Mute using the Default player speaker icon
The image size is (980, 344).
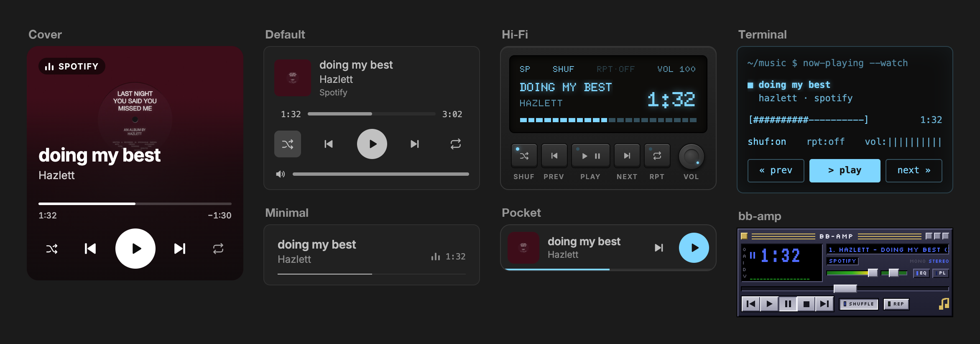(281, 174)
